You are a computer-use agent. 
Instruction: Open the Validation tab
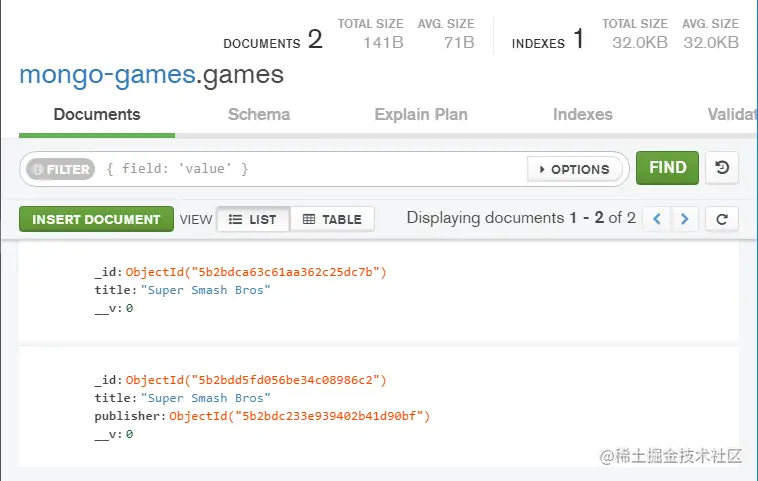click(732, 115)
